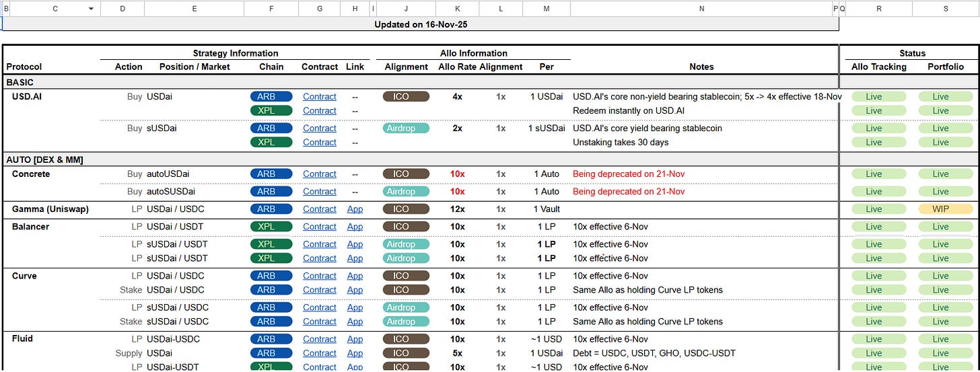Click '1 Vault' Per cell
The width and height of the screenshot is (980, 372).
point(547,209)
